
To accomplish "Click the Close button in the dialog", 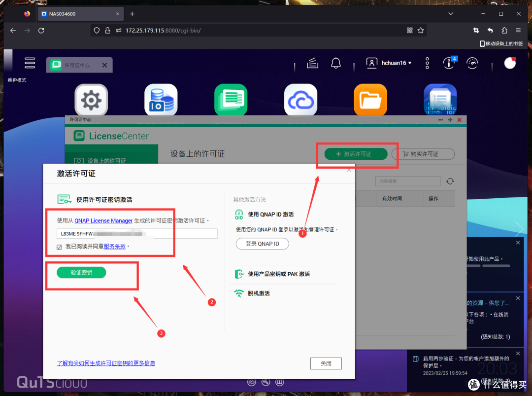I will [326, 363].
